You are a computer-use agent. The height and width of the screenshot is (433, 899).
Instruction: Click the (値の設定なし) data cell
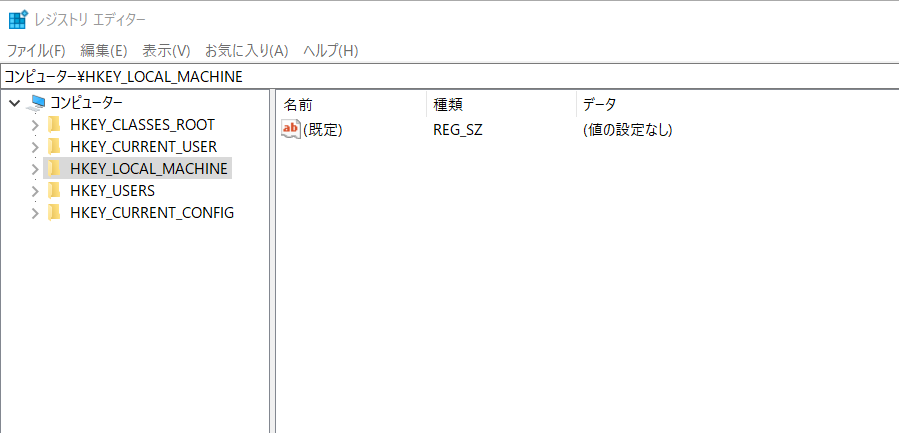pos(627,130)
